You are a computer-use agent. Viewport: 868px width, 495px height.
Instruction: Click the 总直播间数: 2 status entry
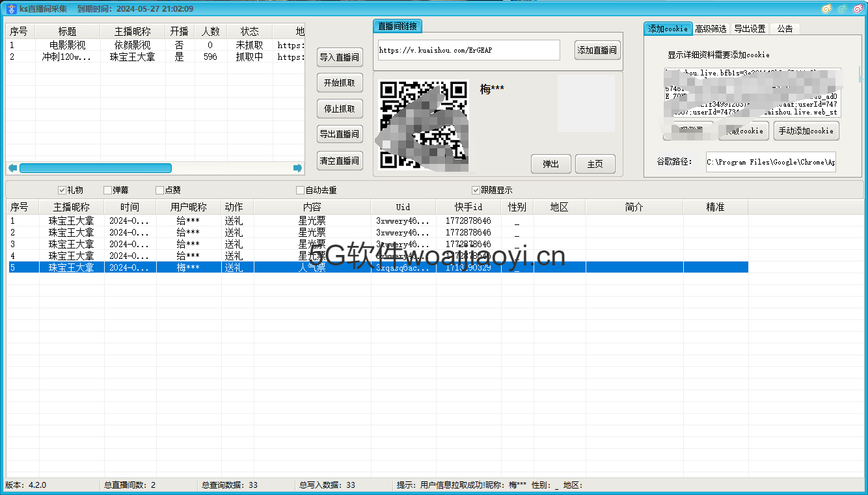point(129,485)
